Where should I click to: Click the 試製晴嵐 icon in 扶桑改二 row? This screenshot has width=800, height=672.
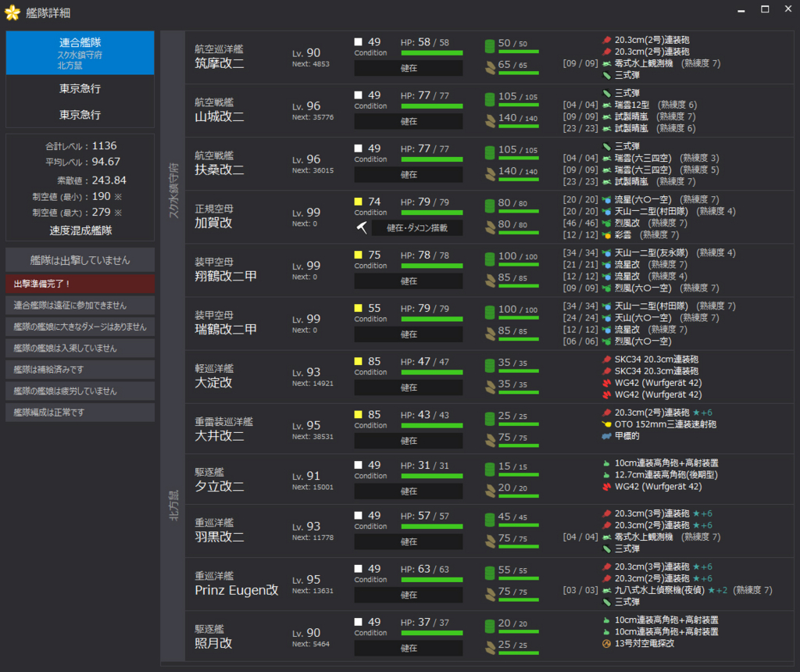(x=606, y=181)
